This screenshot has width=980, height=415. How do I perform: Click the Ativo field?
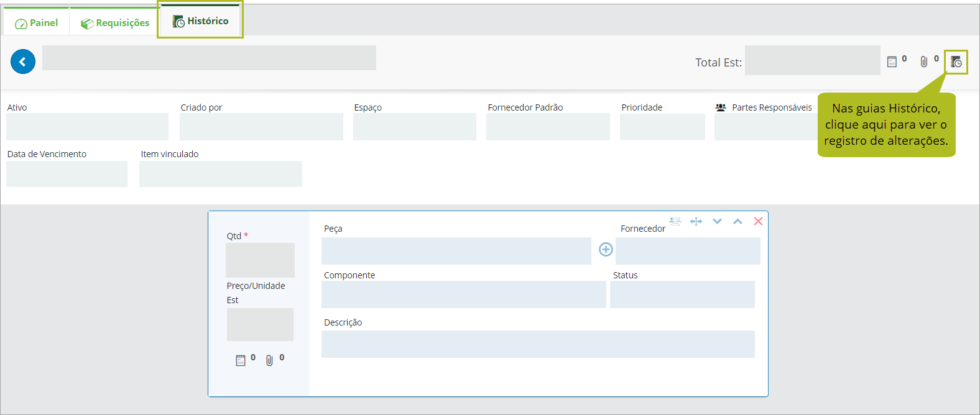87,127
